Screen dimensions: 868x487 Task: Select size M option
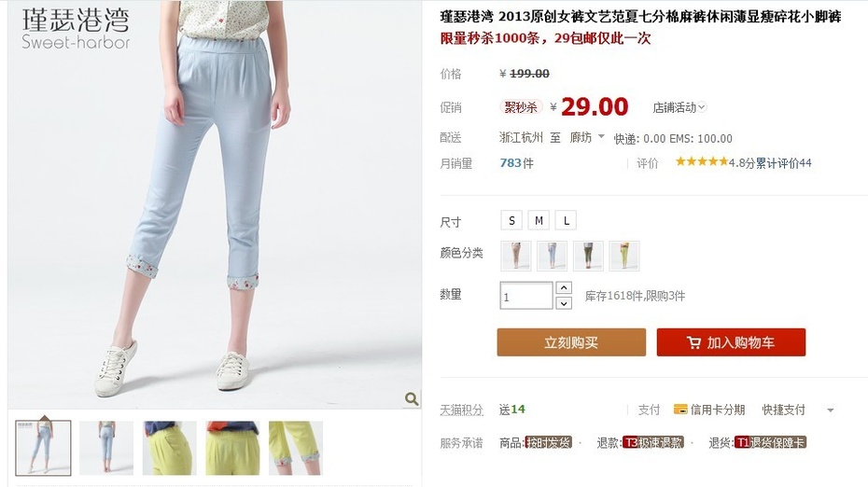[539, 220]
